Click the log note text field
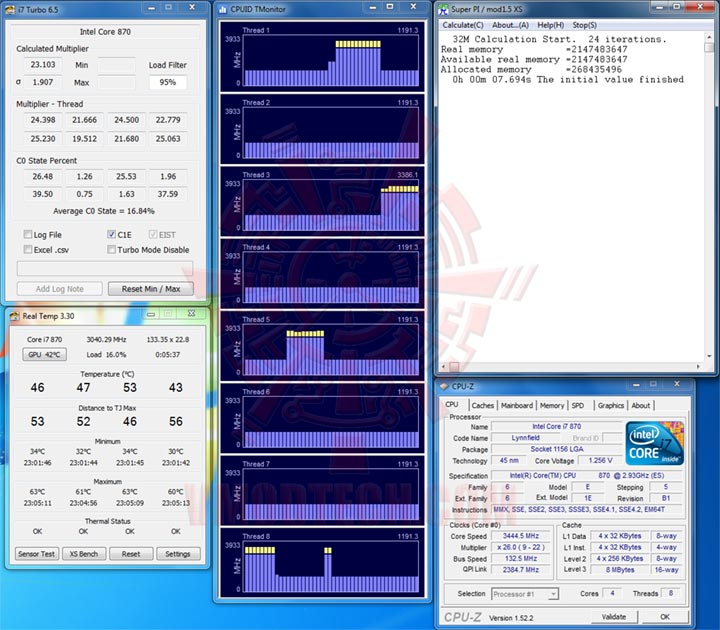Viewport: 720px width, 630px height. point(105,269)
